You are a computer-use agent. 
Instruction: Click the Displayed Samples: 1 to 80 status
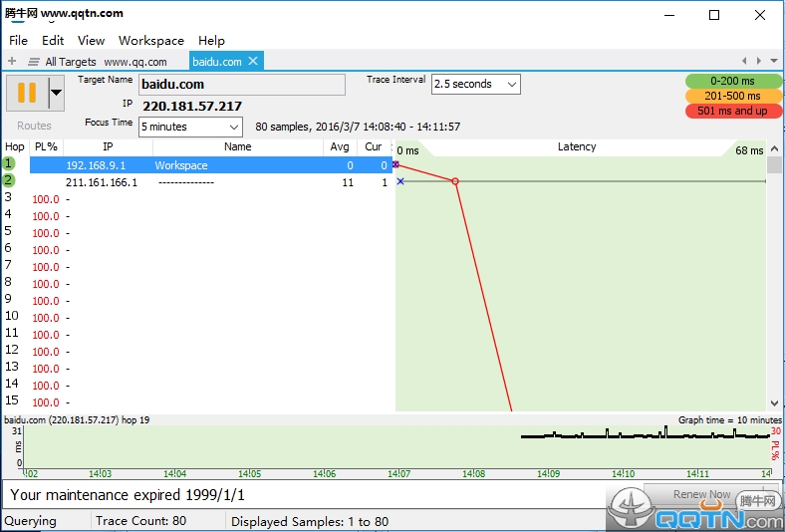click(310, 521)
